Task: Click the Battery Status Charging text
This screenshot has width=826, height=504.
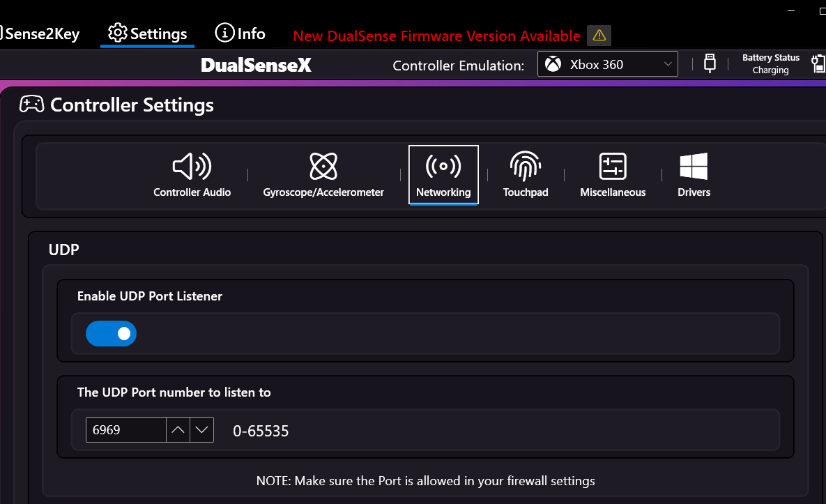Action: (771, 63)
